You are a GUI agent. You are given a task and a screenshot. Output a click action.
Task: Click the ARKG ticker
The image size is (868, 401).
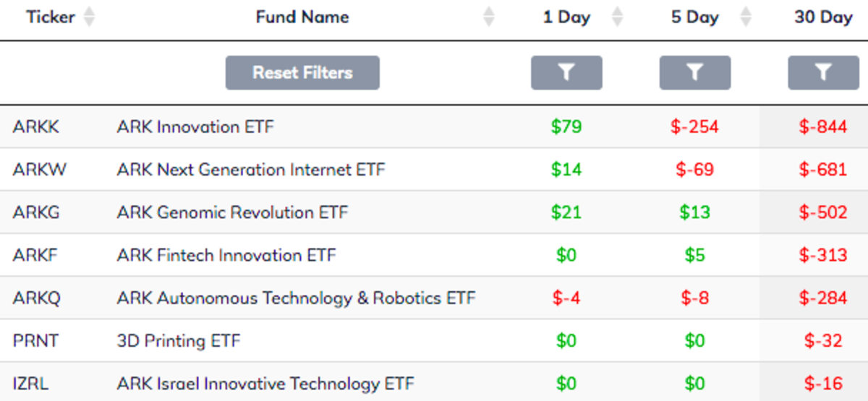36,212
